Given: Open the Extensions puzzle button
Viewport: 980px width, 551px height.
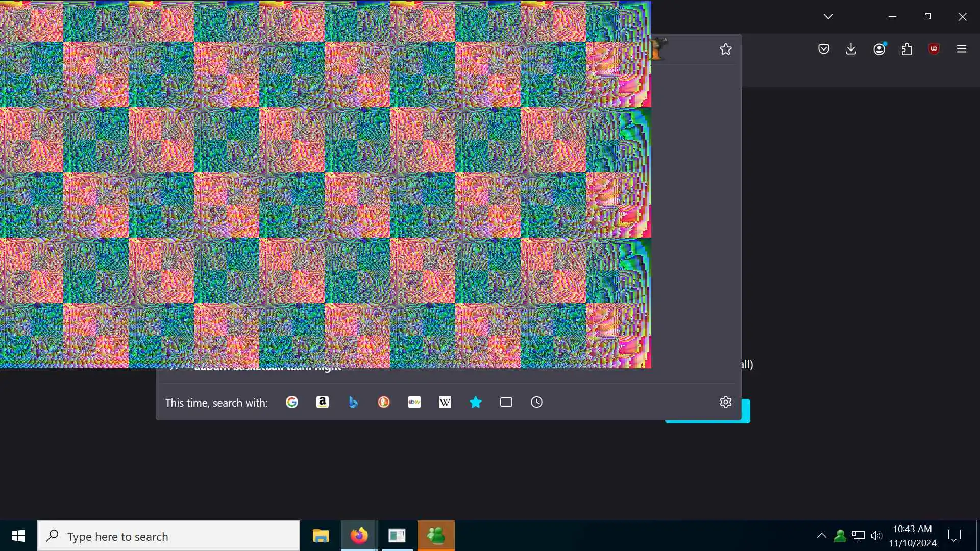Looking at the screenshot, I should (x=906, y=49).
